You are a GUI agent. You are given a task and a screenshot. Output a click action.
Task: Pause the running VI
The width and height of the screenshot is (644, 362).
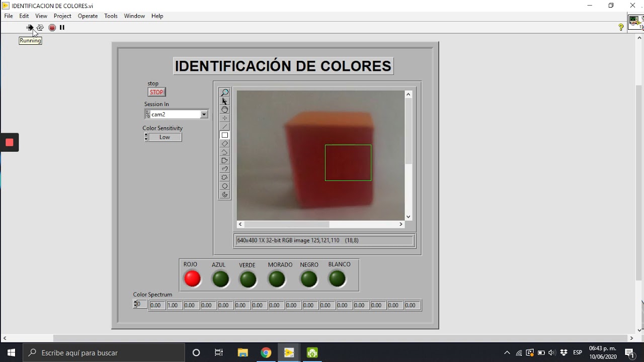(62, 28)
